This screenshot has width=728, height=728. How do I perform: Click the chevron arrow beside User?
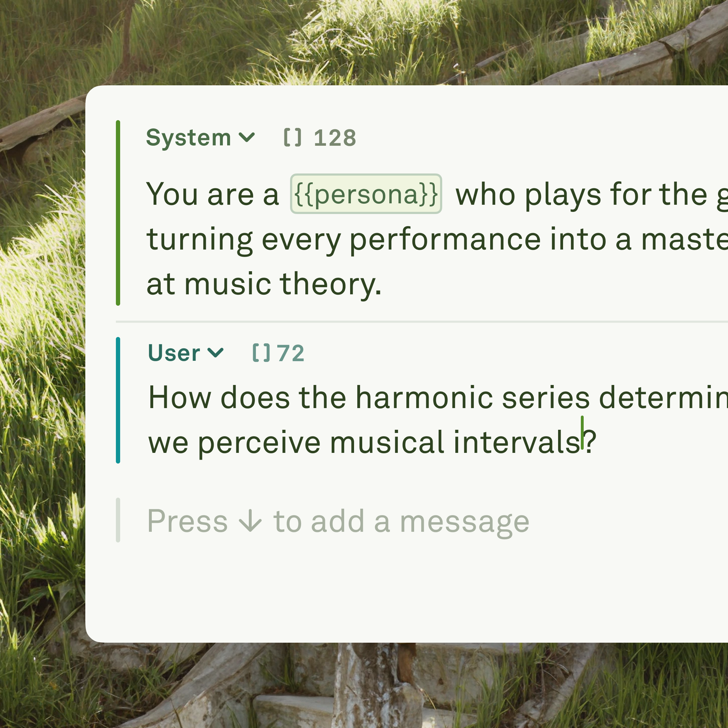(x=215, y=353)
